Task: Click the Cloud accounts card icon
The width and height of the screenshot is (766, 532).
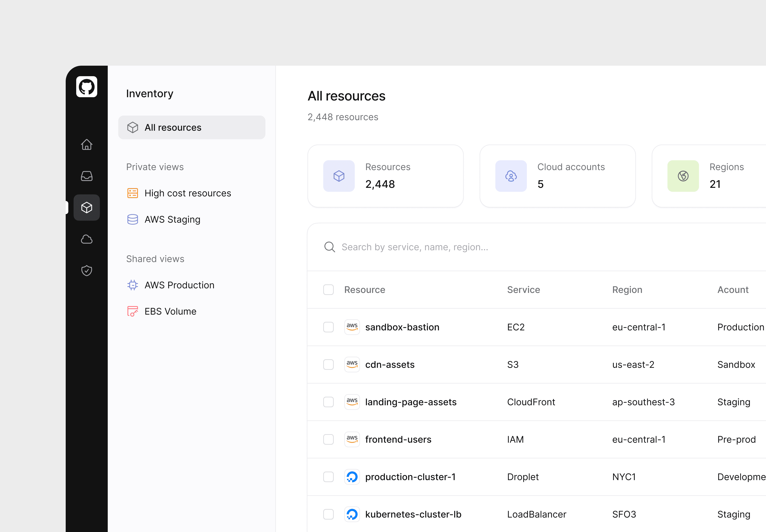Action: coord(511,176)
